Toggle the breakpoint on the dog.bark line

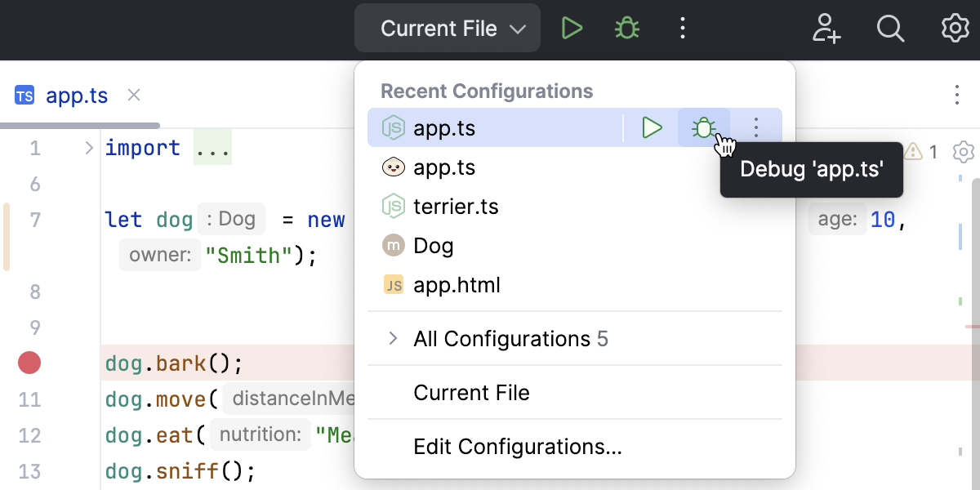[x=29, y=363]
